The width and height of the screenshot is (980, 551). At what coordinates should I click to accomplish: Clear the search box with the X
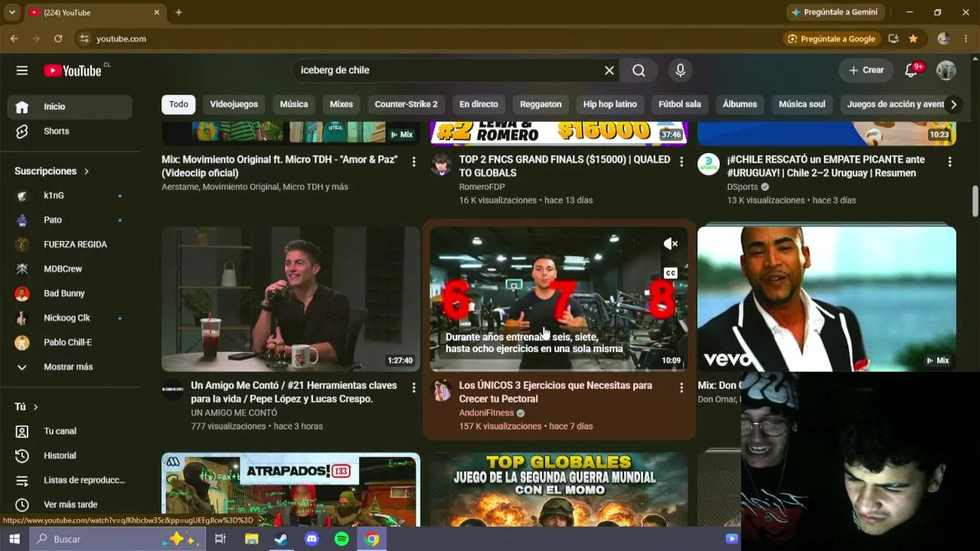click(609, 70)
